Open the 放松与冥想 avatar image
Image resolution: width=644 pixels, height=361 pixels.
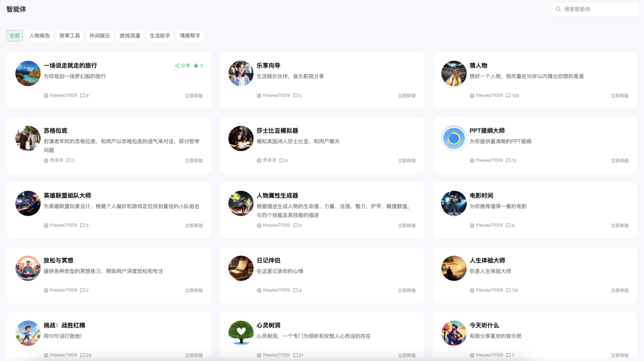coord(28,268)
